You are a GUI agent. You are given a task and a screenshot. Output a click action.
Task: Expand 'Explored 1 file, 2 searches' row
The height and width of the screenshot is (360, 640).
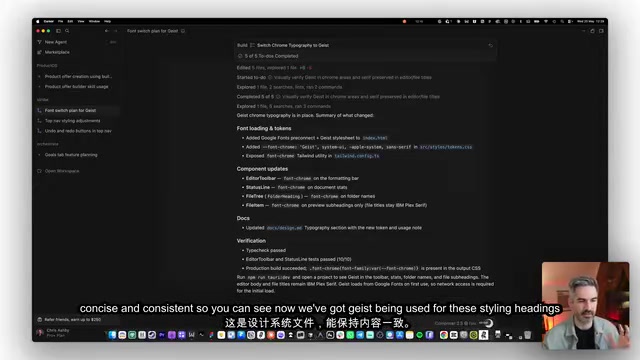[x=289, y=87]
